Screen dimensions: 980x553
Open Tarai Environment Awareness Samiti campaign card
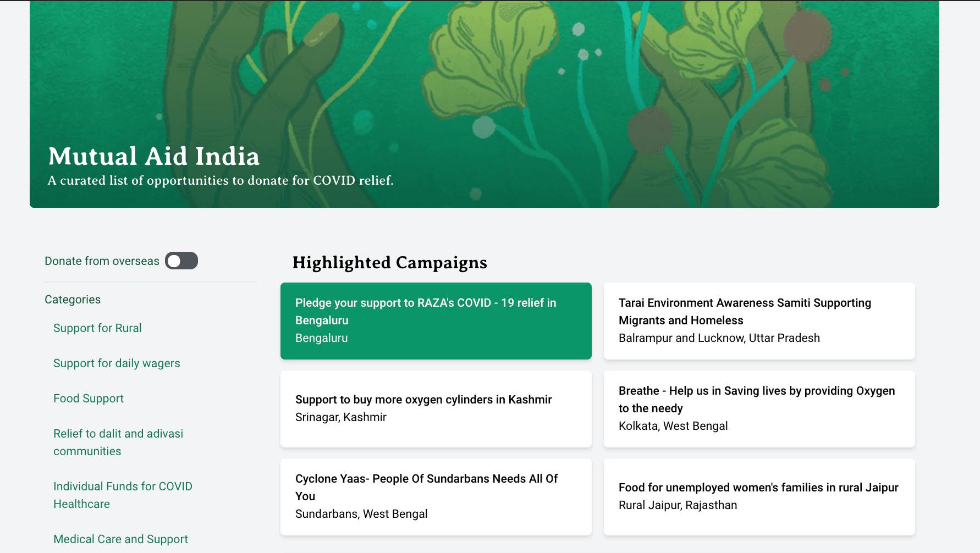tap(759, 321)
